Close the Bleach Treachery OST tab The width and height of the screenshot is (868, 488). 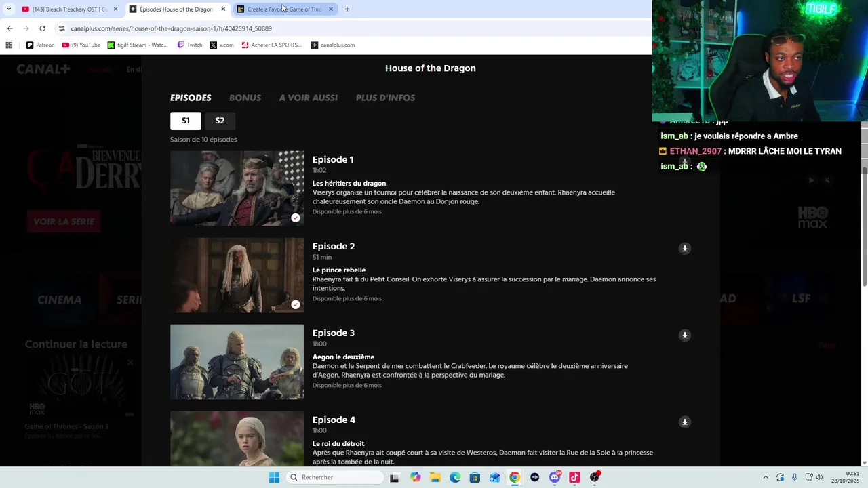115,9
